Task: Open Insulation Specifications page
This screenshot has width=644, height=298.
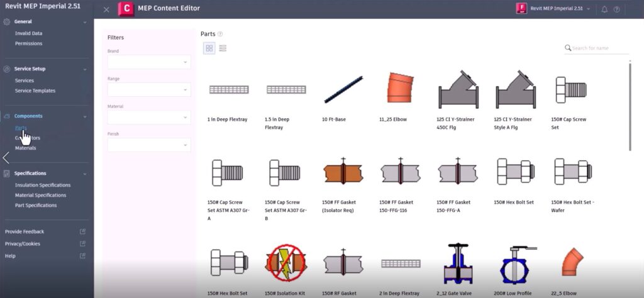Action: pyautogui.click(x=43, y=185)
